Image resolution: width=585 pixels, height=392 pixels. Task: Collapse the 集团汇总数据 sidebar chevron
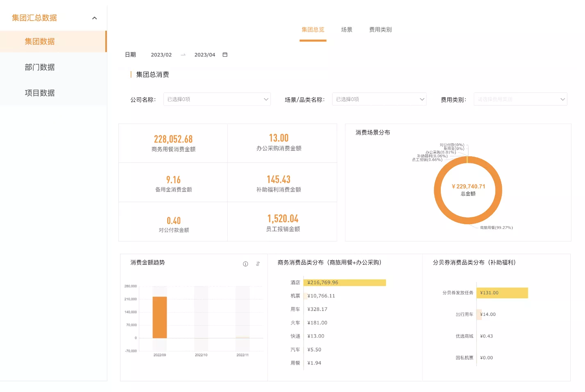(95, 18)
